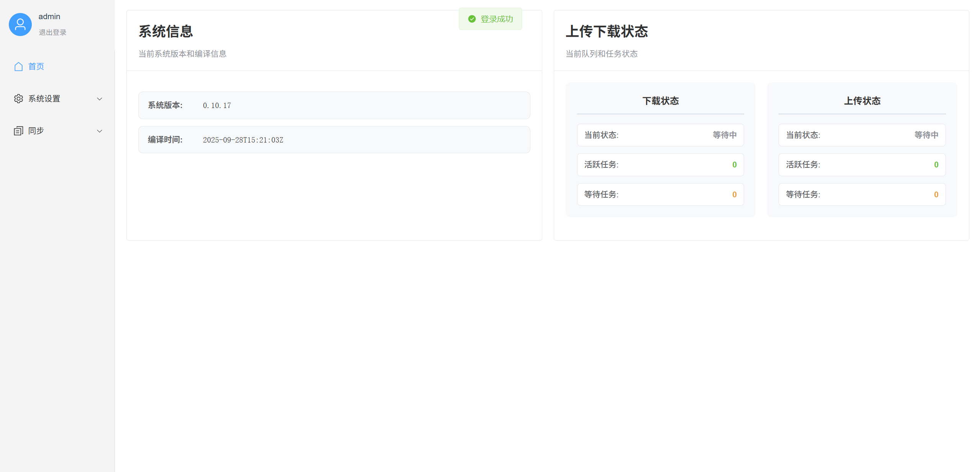
Task: Open the 首页 menu item
Action: click(x=36, y=67)
